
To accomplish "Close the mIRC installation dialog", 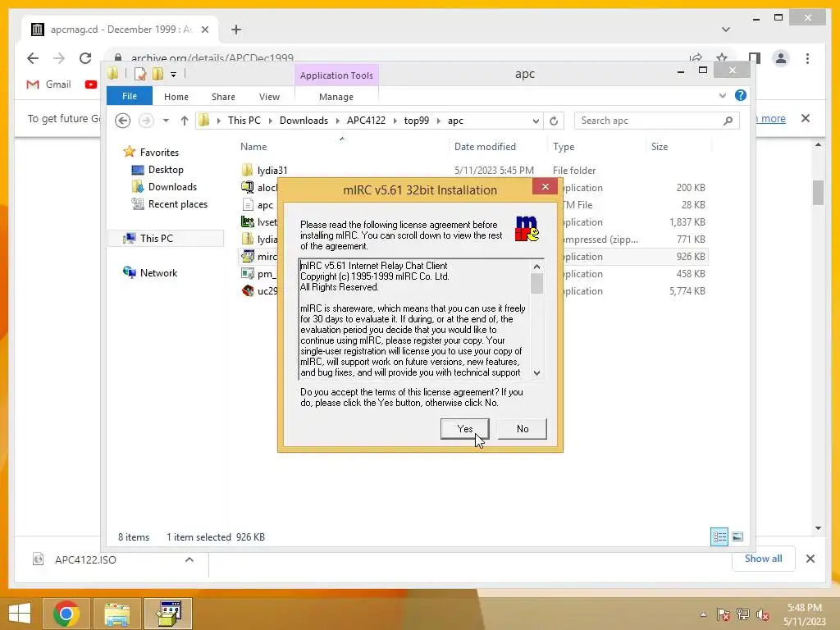I will coord(545,186).
